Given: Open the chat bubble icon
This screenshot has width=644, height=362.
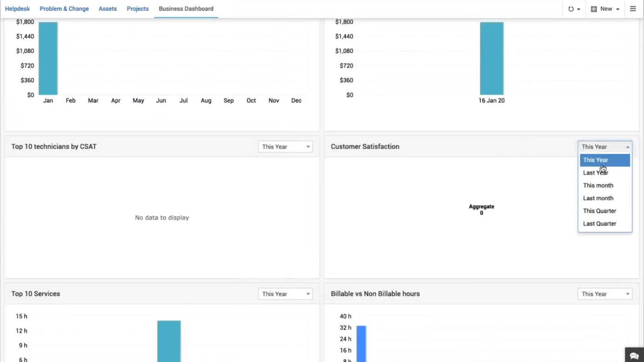Looking at the screenshot, I should 634,355.
